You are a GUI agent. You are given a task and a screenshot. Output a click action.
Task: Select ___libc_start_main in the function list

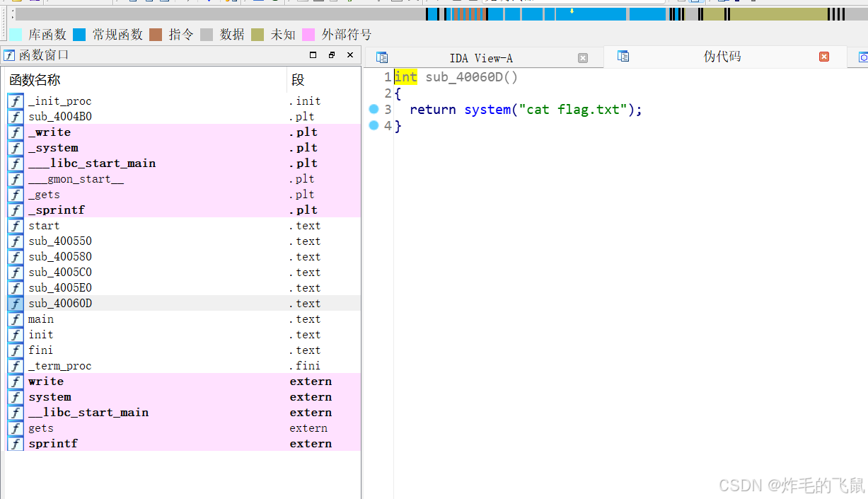tap(92, 164)
